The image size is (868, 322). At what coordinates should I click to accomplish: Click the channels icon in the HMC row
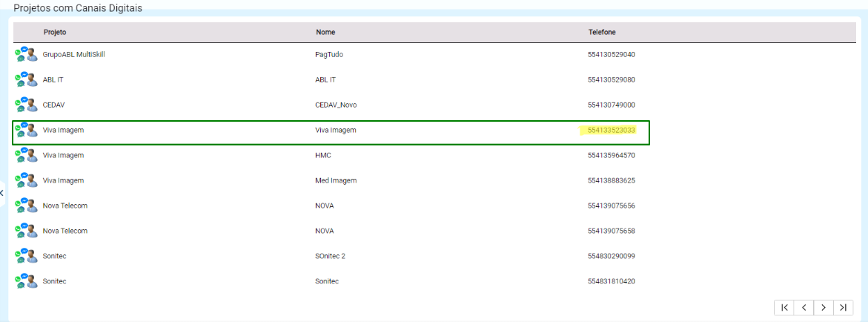click(26, 155)
